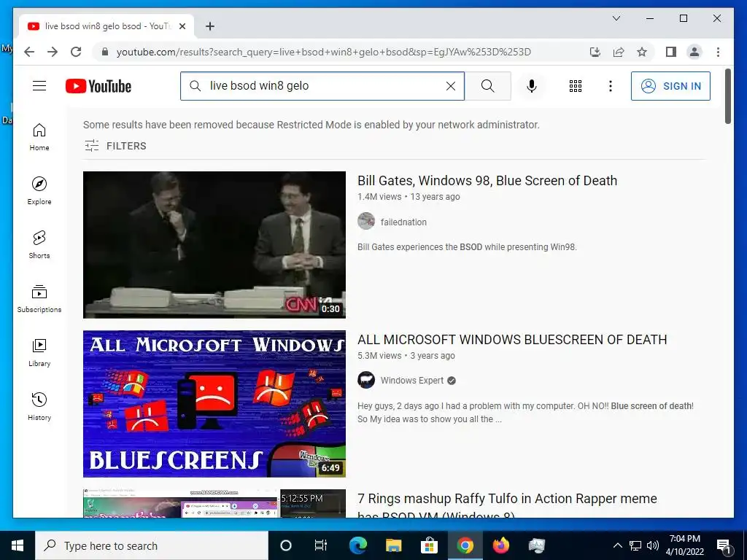Open the Bill Gates Windows 98 video thumbnail
The image size is (747, 560).
[214, 245]
